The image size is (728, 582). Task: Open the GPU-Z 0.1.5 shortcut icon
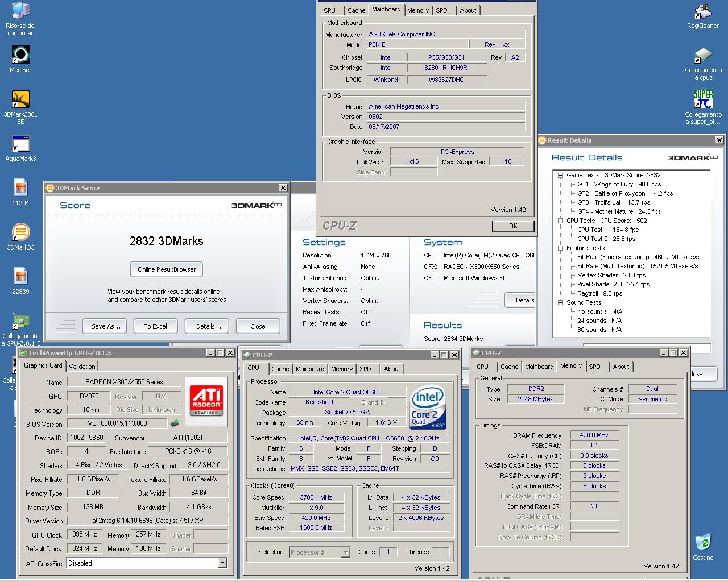(20, 329)
